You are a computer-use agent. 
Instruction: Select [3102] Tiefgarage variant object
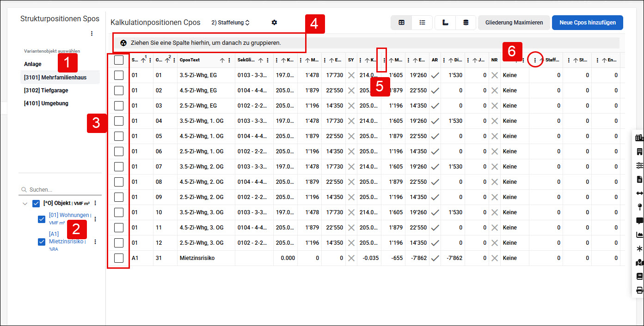coord(46,91)
